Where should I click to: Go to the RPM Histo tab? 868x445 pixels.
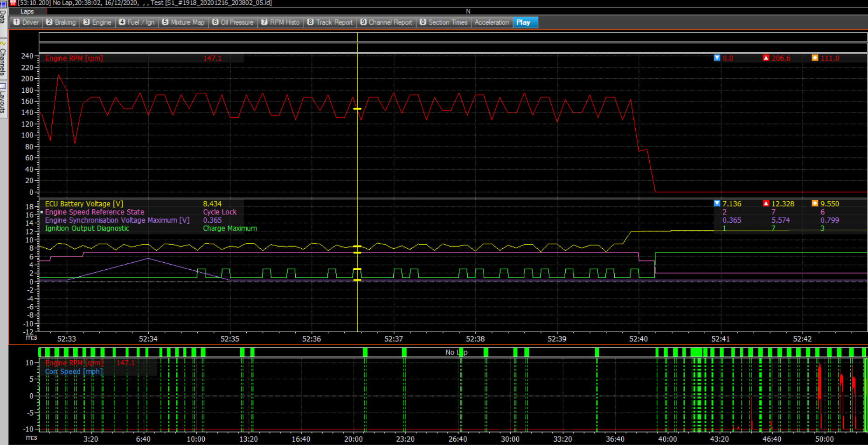[280, 22]
